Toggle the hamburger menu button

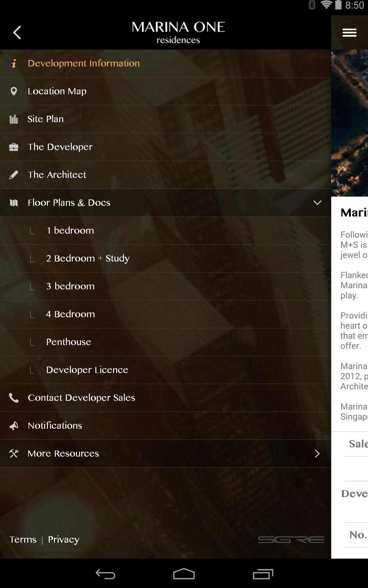coord(350,32)
